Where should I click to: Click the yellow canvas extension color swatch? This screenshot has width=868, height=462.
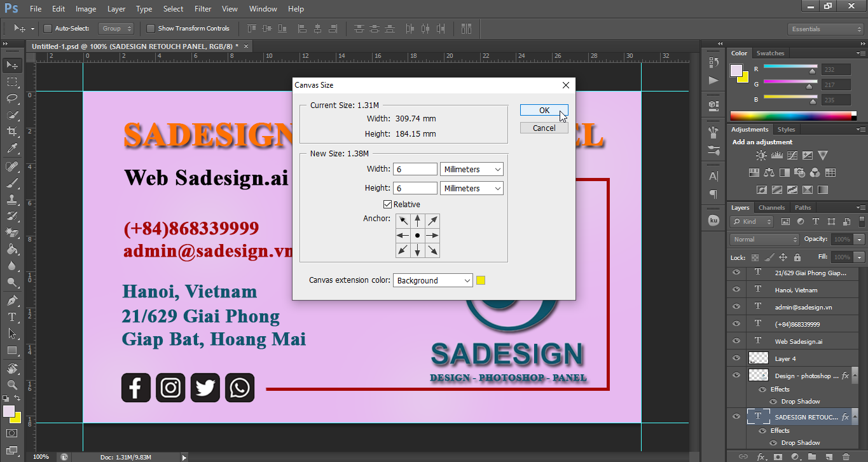(481, 281)
